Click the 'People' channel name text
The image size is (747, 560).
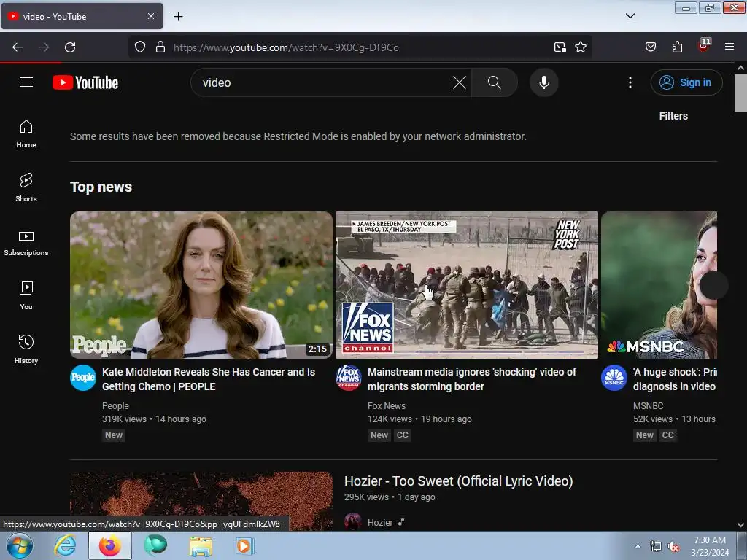(x=115, y=405)
